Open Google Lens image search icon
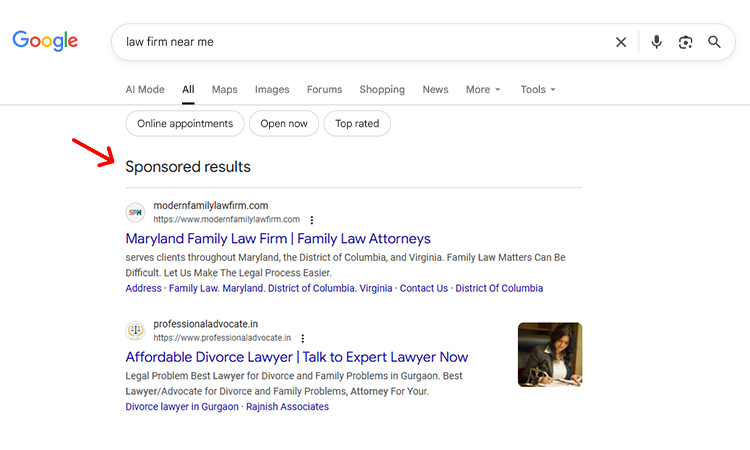Screen dimensions: 750x450 point(685,42)
